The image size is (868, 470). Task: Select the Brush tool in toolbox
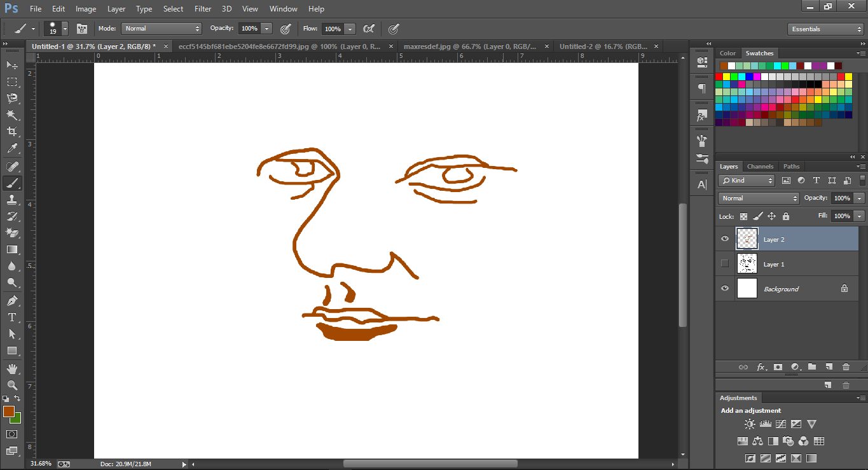pyautogui.click(x=12, y=183)
